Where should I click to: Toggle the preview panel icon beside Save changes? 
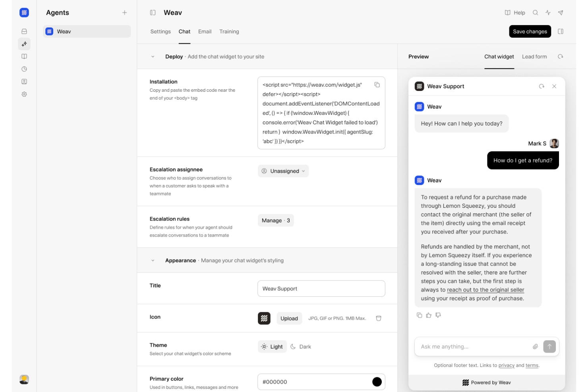click(x=561, y=31)
